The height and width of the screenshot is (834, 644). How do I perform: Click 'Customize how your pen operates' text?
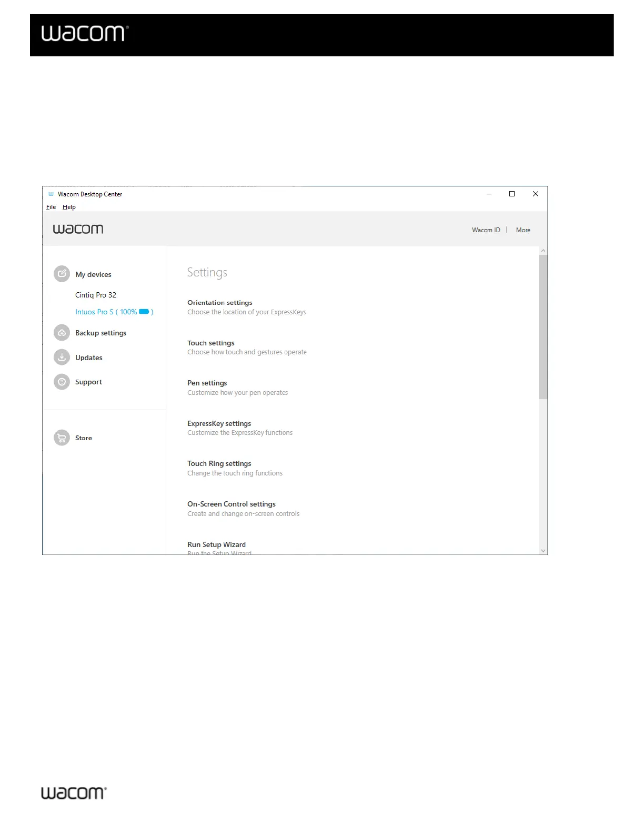tap(238, 393)
